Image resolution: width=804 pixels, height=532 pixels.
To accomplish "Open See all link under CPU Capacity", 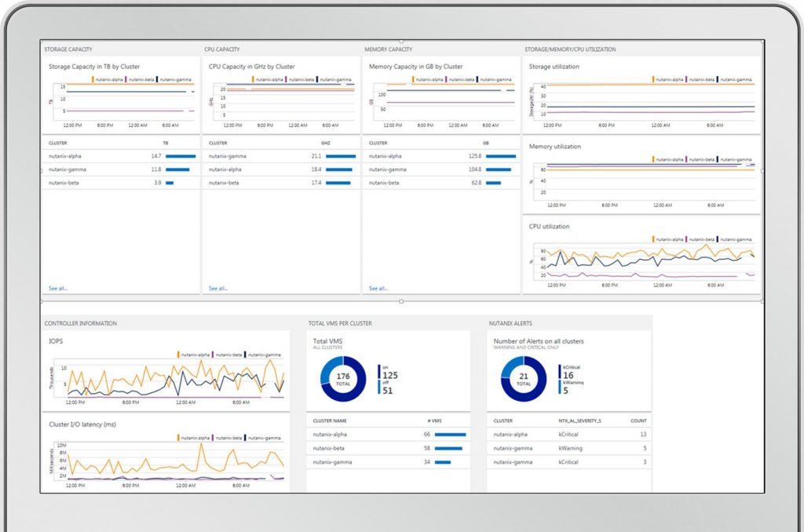I will [218, 289].
